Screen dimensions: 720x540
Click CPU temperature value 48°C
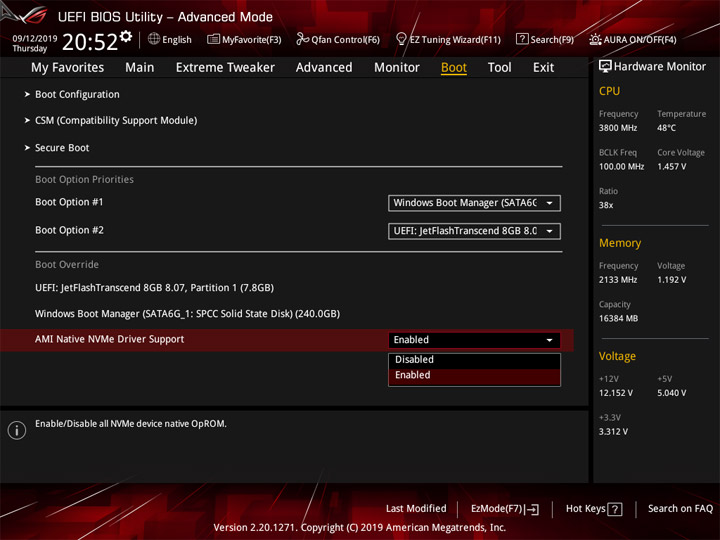(666, 128)
